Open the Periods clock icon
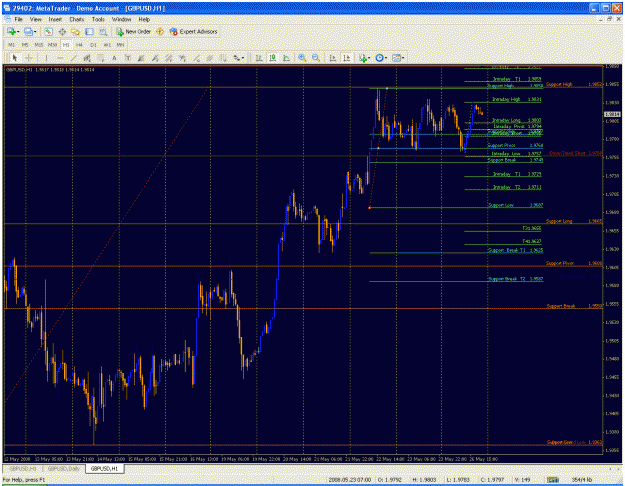Viewport: 625px width, 486px height. click(379, 58)
